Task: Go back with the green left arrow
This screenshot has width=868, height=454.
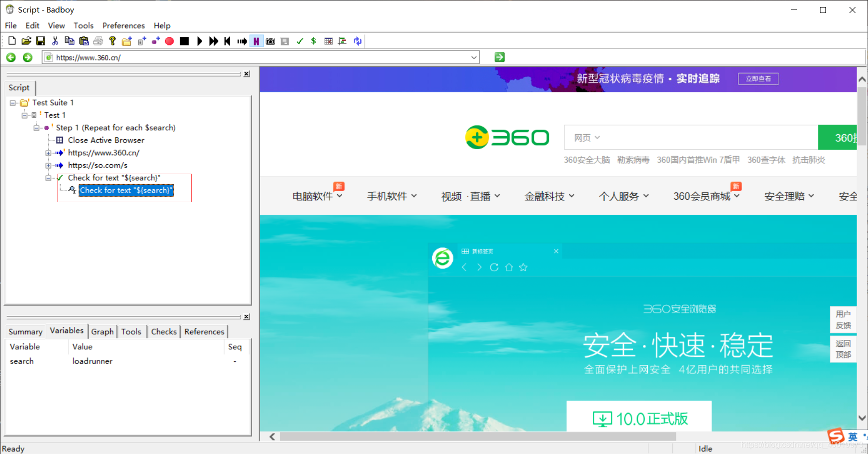Action: pos(11,58)
